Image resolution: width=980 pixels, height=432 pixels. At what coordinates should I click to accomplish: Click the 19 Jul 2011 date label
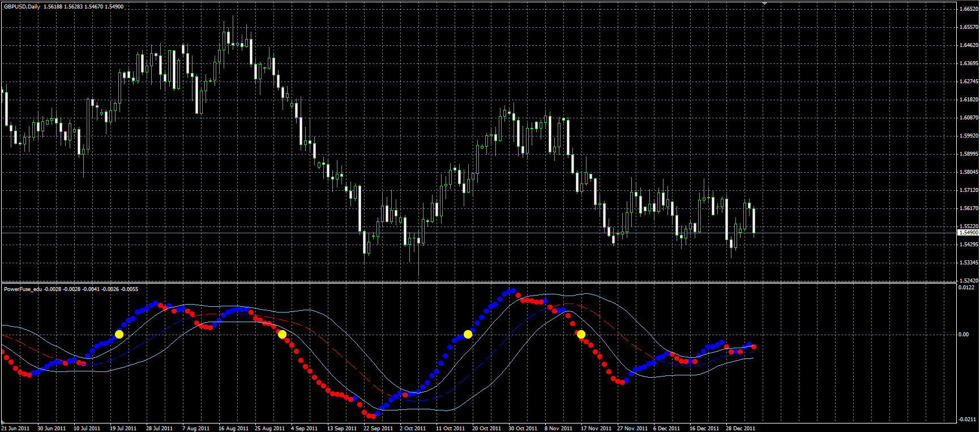point(123,429)
